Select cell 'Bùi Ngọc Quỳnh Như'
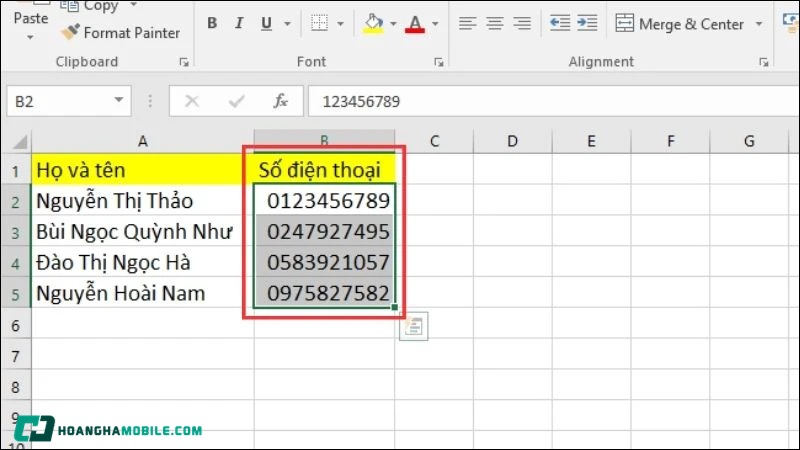This screenshot has width=800, height=450. tap(143, 232)
